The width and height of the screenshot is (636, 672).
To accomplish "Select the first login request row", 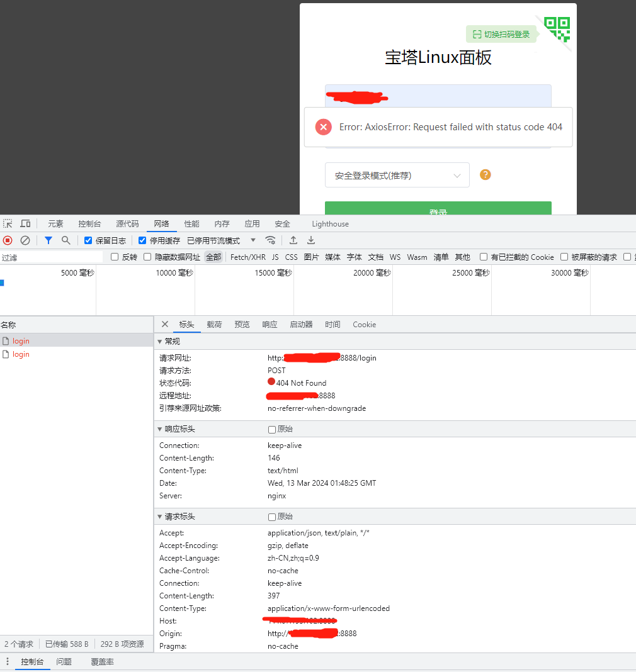I will point(77,340).
